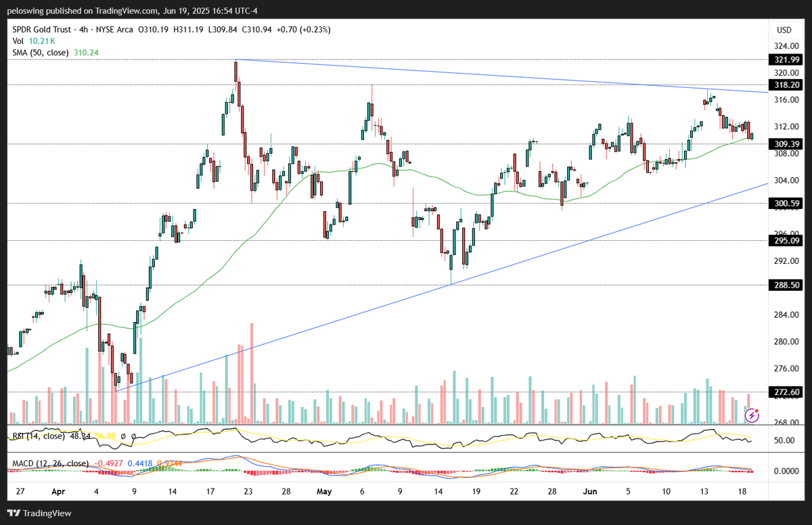Click the red MACD histogram value -0.4927
The image size is (812, 525).
tap(110, 463)
